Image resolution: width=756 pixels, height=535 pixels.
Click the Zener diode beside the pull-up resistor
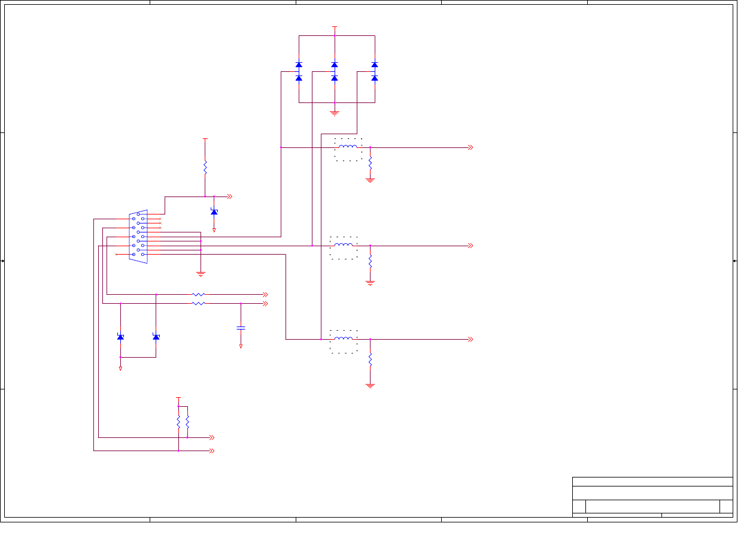pos(214,212)
